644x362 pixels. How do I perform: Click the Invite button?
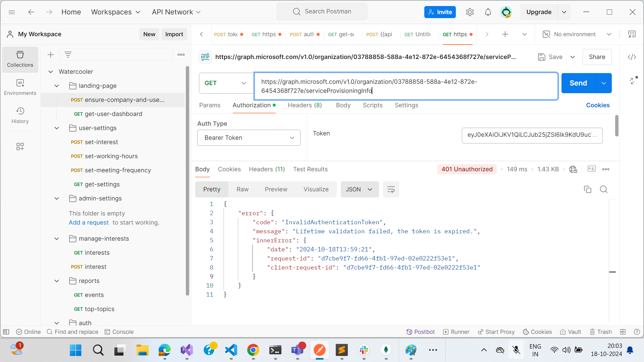coord(440,12)
